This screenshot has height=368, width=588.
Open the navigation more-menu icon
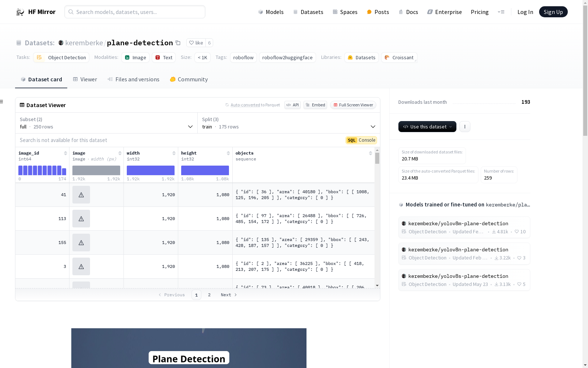click(x=501, y=12)
